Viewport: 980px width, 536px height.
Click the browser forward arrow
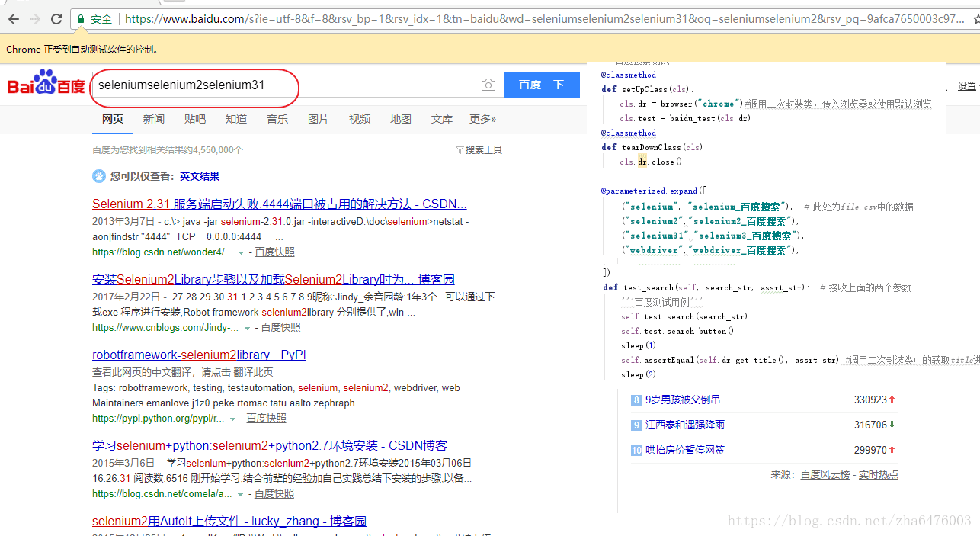35,19
